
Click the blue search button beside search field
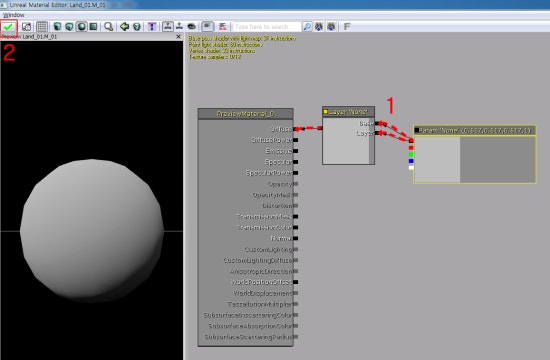pos(307,27)
